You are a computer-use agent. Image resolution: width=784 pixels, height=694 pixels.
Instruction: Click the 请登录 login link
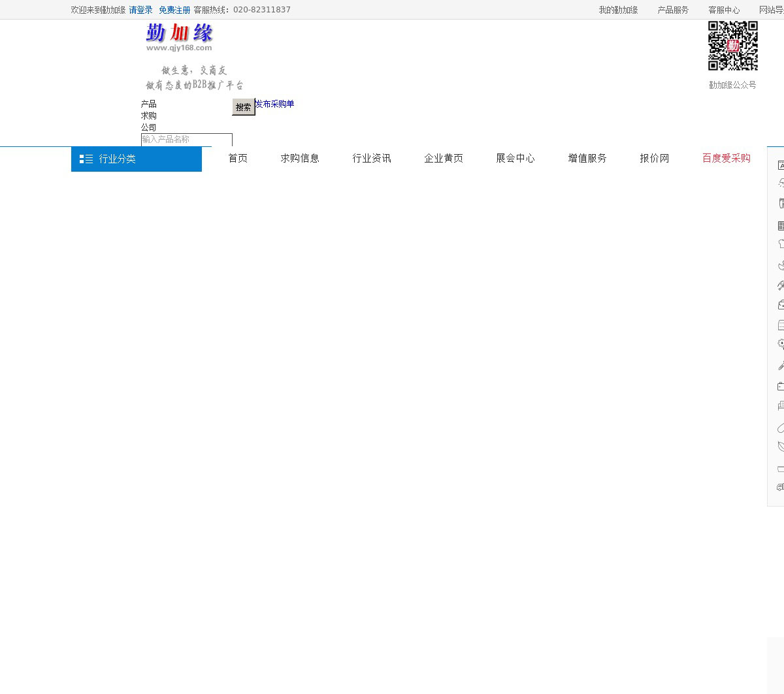140,10
